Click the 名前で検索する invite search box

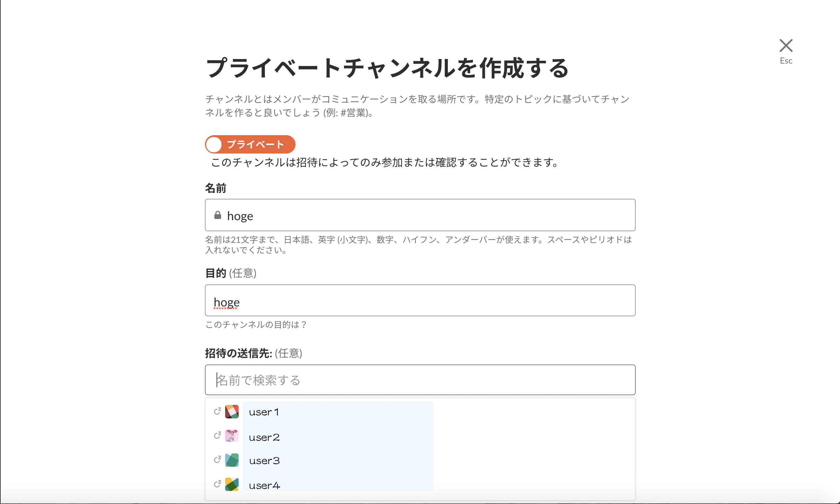point(420,380)
